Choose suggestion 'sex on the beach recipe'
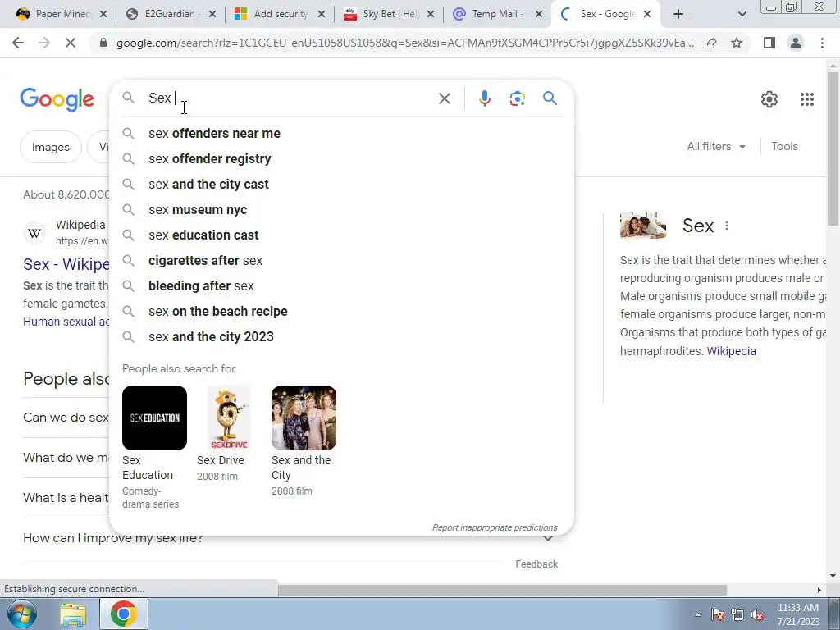This screenshot has height=630, width=840. tap(342, 311)
